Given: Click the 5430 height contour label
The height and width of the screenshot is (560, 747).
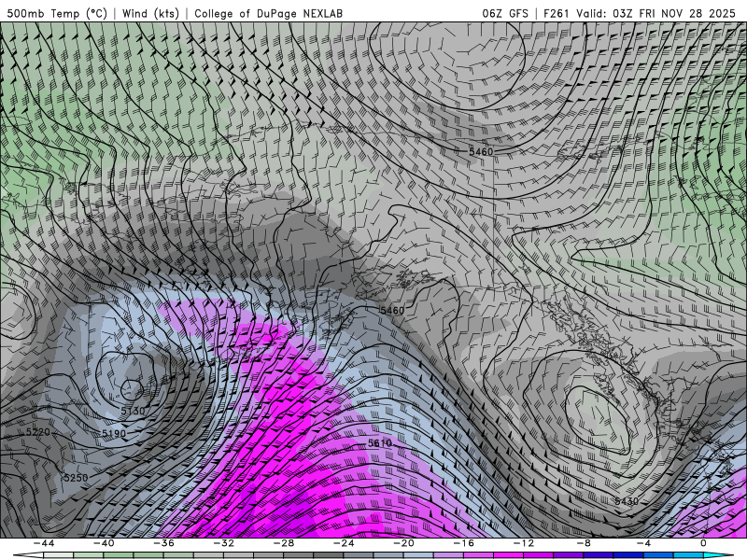Looking at the screenshot, I should tap(626, 501).
